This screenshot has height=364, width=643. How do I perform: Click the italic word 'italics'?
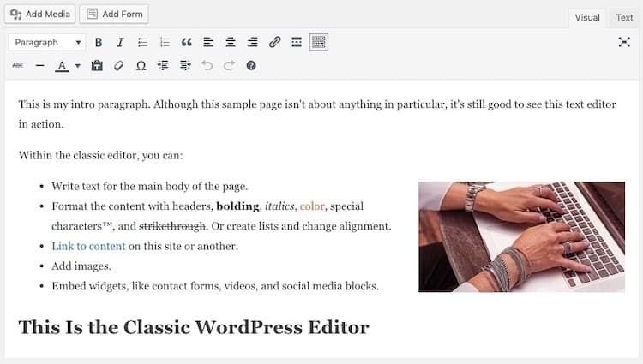279,206
